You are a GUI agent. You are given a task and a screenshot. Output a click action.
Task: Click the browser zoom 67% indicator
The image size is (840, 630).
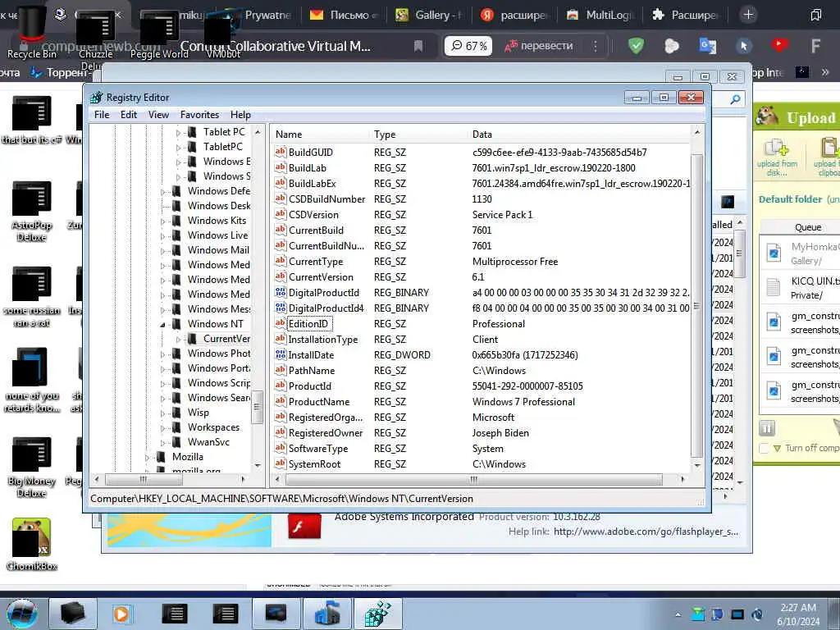pos(468,46)
